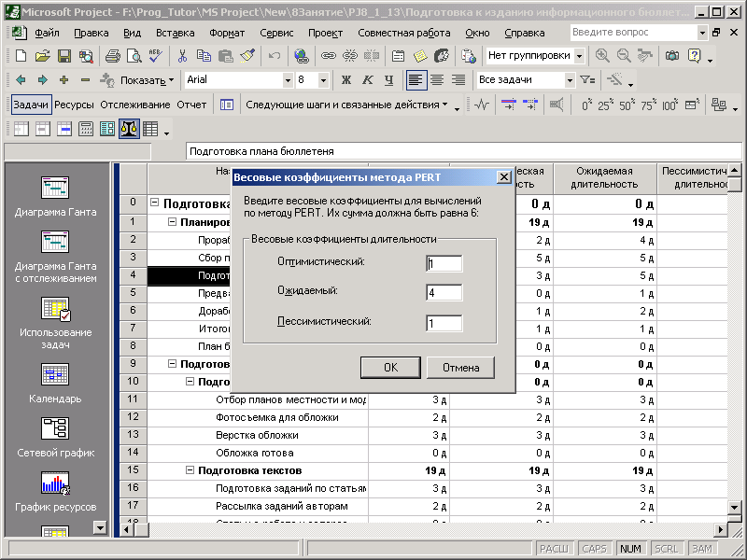Open the Arial font dropdown
The height and width of the screenshot is (560, 747).
click(288, 80)
